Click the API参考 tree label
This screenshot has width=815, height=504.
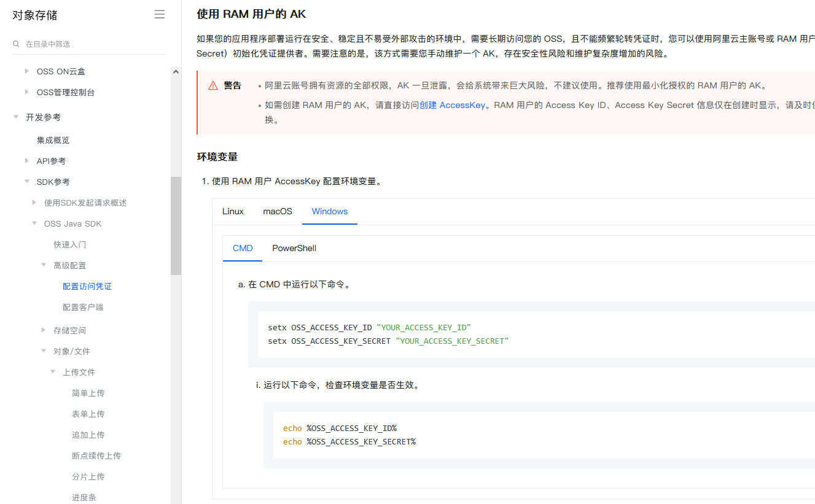click(x=51, y=161)
